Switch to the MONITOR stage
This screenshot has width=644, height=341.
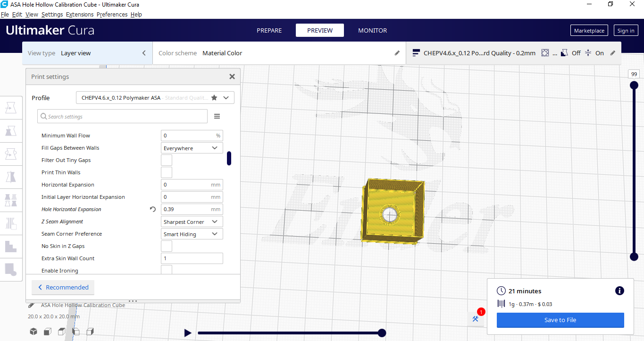point(373,30)
